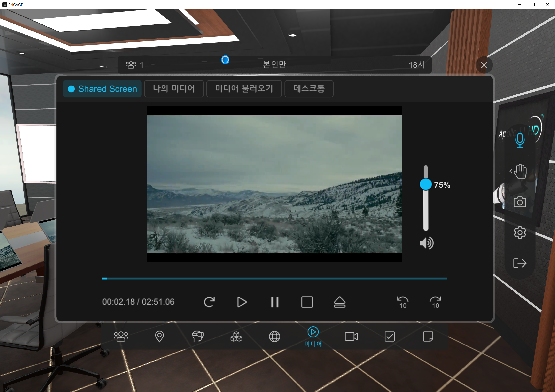Screen dimensions: 555x392
Task: Open the locations pin icon in bottom bar
Action: click(x=159, y=337)
